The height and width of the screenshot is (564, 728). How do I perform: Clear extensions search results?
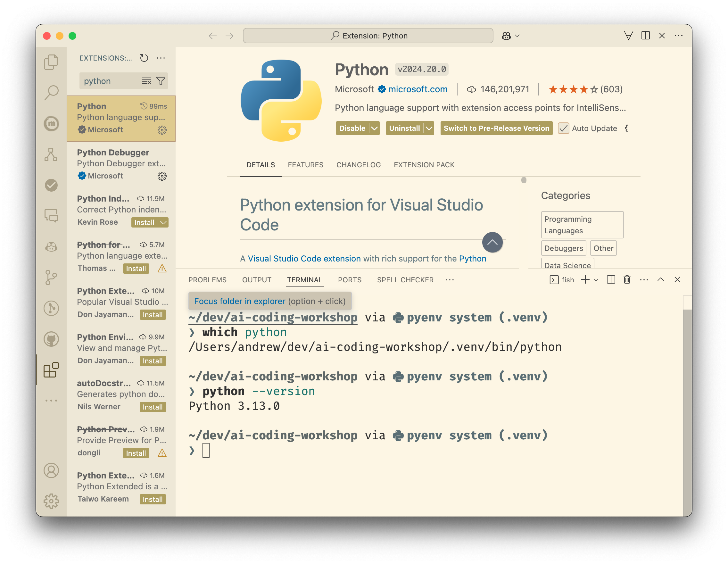(147, 81)
